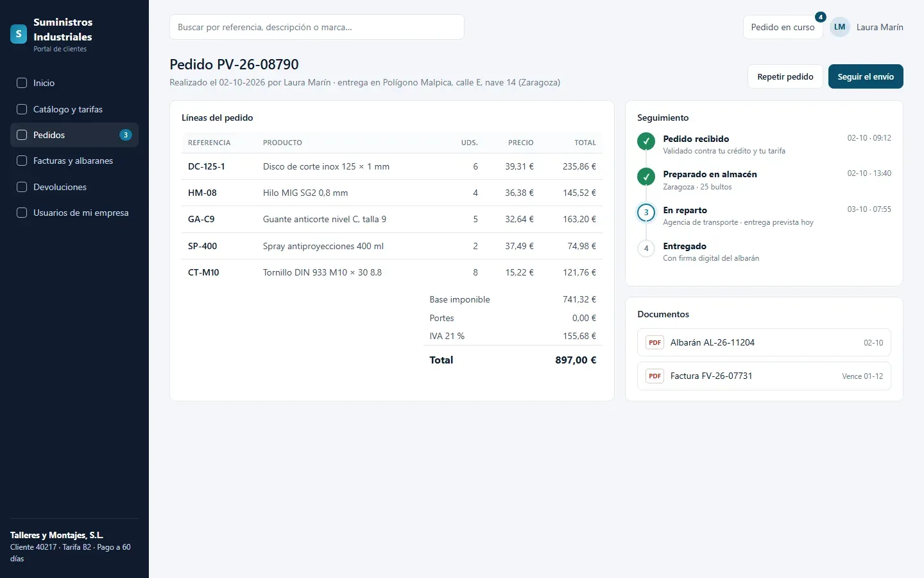The height and width of the screenshot is (578, 924).
Task: Click product Spray antiproyecciones 400 ml
Action: [x=323, y=246]
